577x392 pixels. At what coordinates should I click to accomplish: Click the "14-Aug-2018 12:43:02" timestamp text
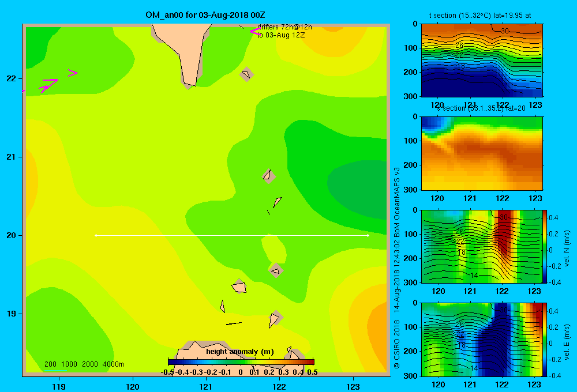pos(397,276)
